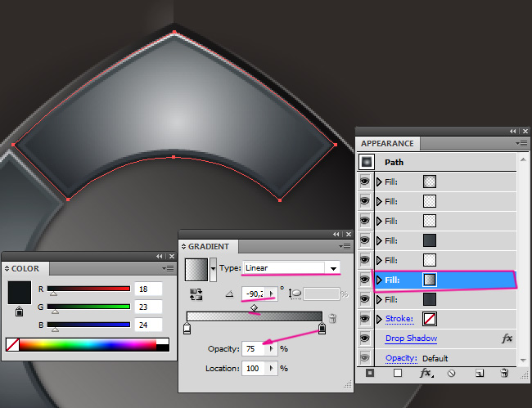Delete selected item in Appearance panel

coord(504,373)
